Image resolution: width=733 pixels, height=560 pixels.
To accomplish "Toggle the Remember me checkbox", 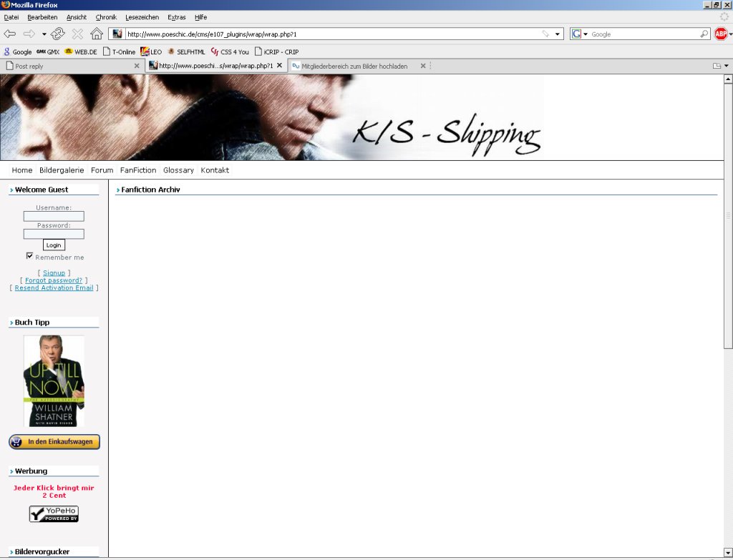I will click(30, 256).
